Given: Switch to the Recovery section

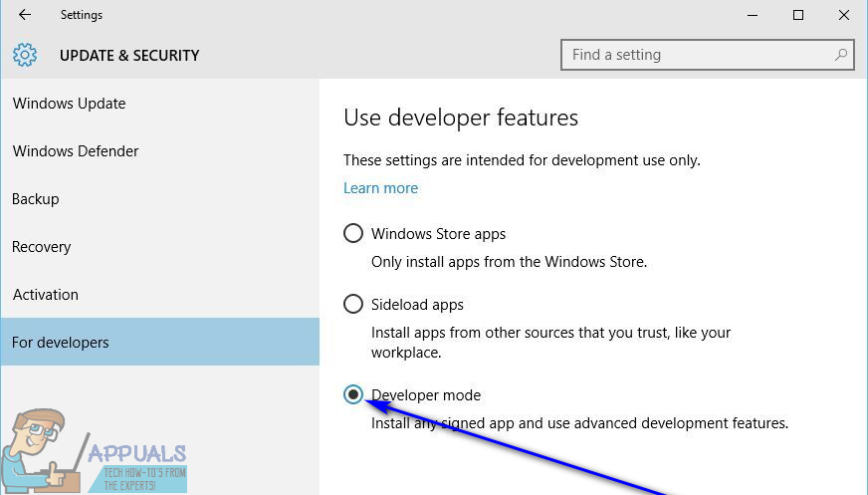Looking at the screenshot, I should [x=42, y=247].
